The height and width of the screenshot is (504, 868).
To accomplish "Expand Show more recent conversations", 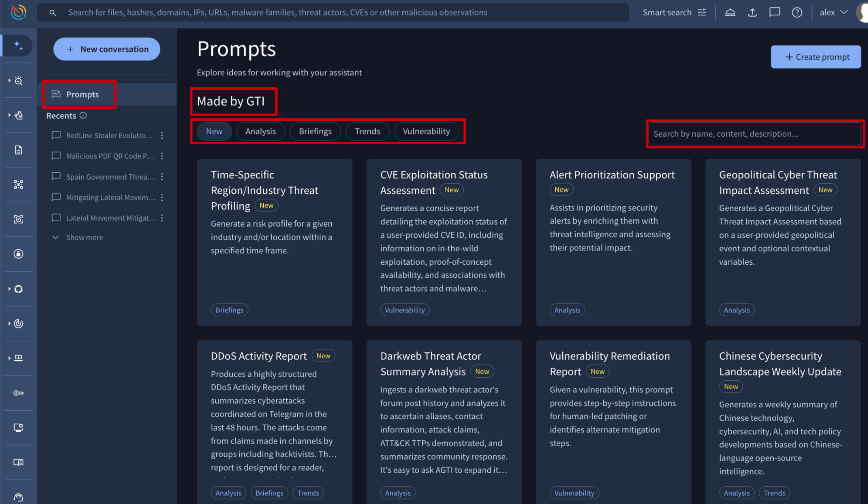I will (84, 237).
